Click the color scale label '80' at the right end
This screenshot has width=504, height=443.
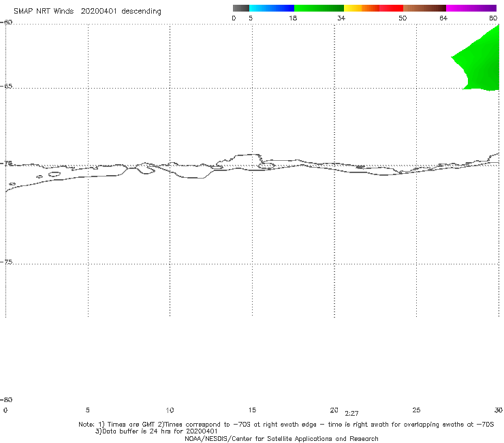(x=493, y=18)
